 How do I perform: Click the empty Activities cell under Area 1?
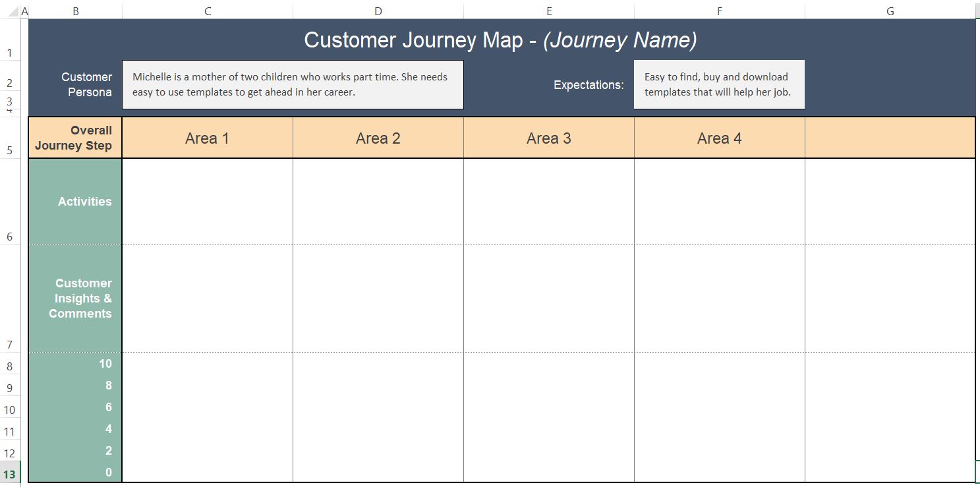(x=208, y=202)
